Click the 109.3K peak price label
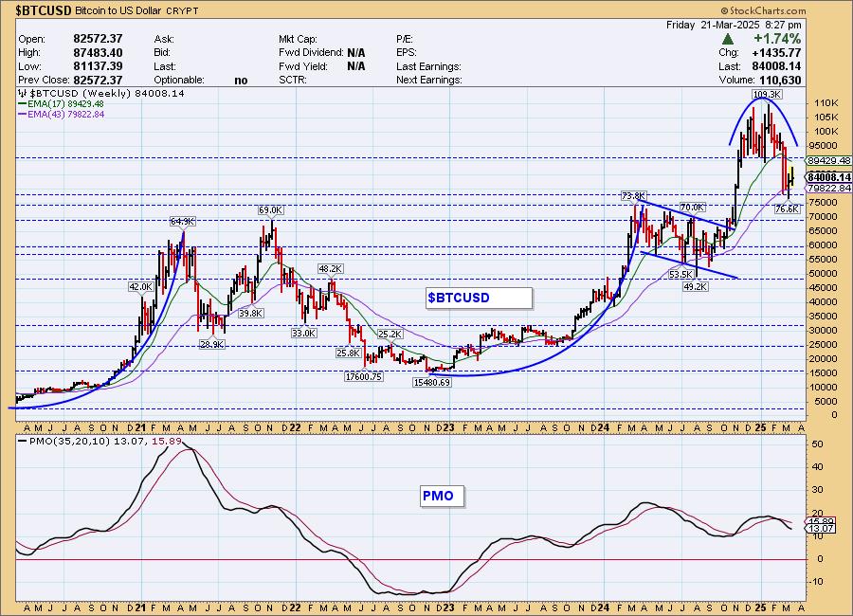853x616 pixels. point(767,94)
